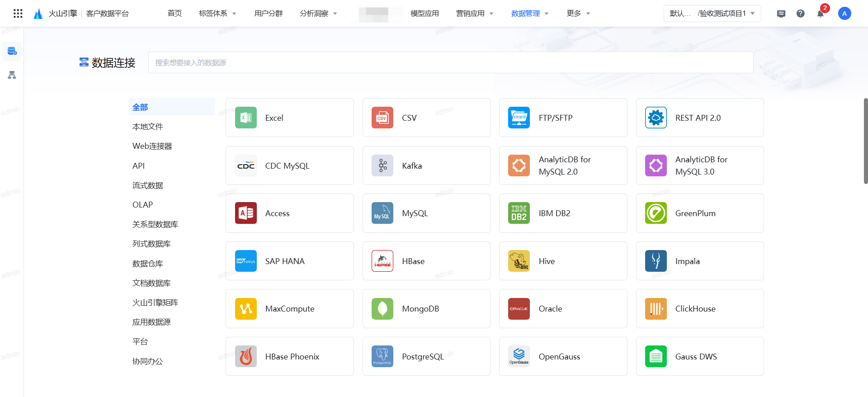Image resolution: width=868 pixels, height=397 pixels.
Task: Select the 全部 category filter
Action: coord(171,107)
